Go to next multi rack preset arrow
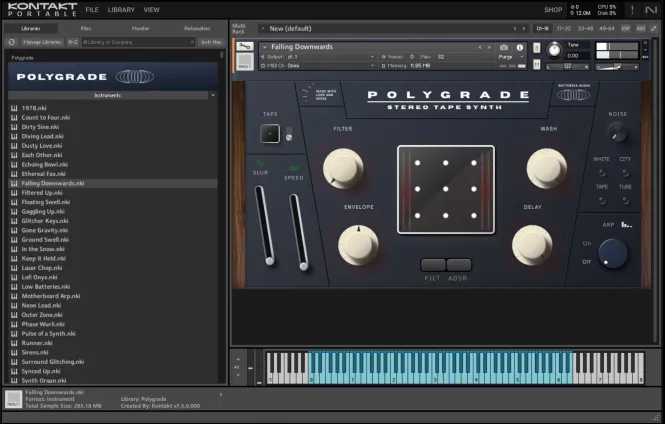The width and height of the screenshot is (665, 424). (x=524, y=28)
